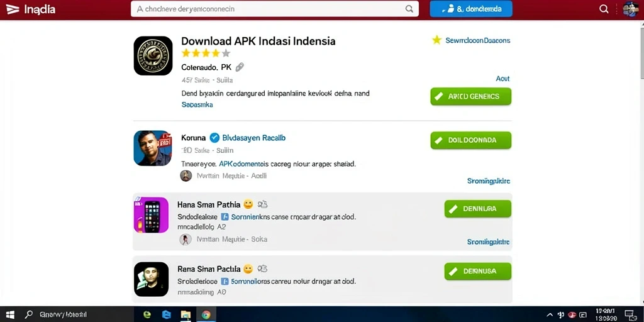Open the header search icon near avatar
The height and width of the screenshot is (322, 644).
[x=604, y=9]
